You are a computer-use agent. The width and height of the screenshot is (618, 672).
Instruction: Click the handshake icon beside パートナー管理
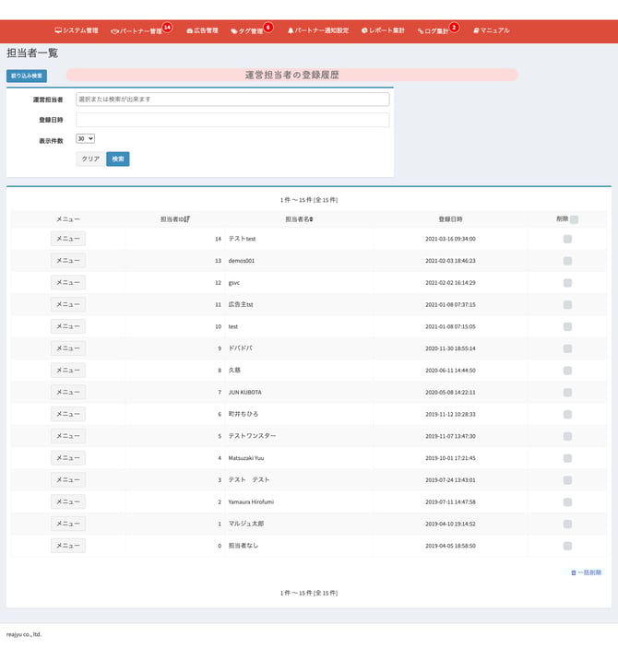click(x=114, y=31)
